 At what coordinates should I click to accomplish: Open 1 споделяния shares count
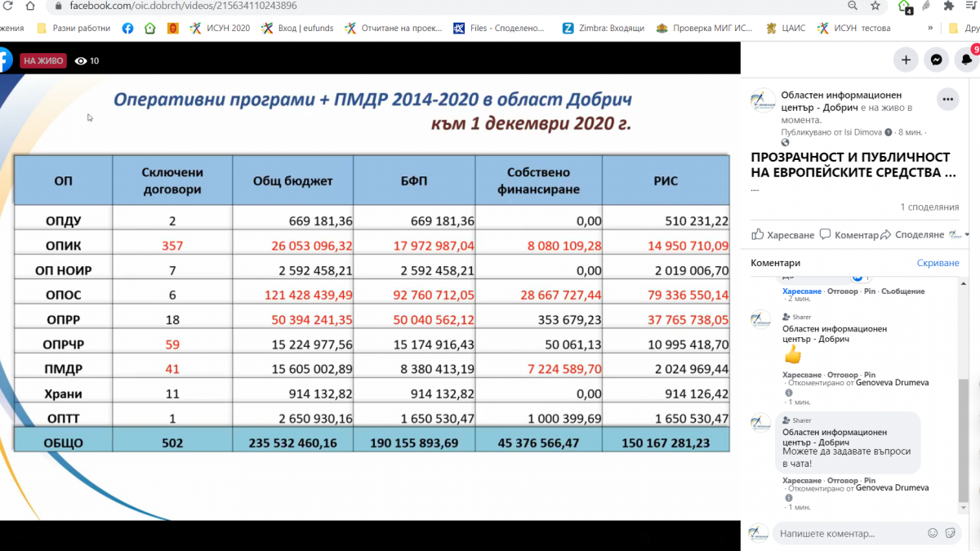[929, 207]
